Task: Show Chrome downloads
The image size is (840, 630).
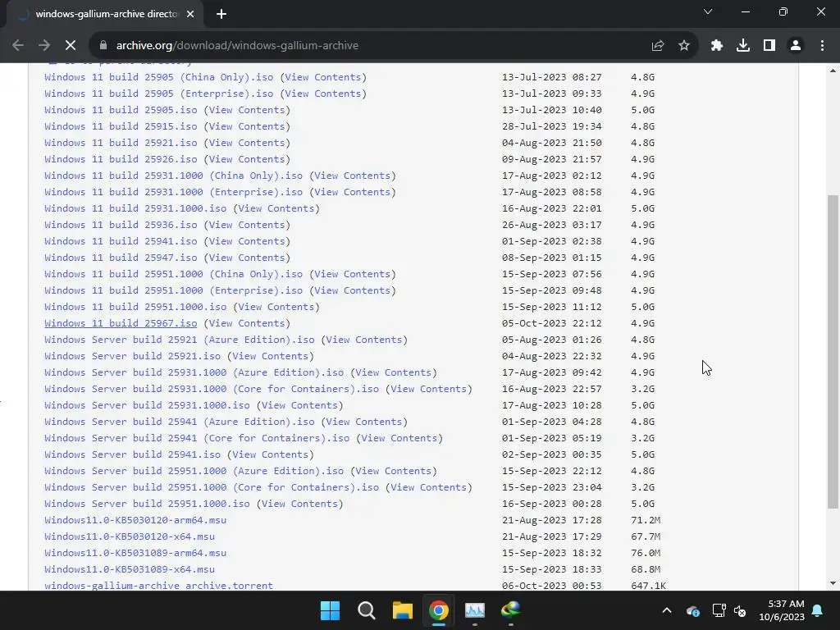Action: [x=743, y=46]
